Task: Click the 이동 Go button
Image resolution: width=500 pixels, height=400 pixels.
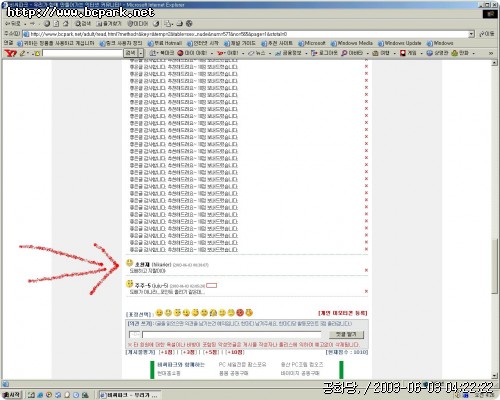Action: pos(487,34)
